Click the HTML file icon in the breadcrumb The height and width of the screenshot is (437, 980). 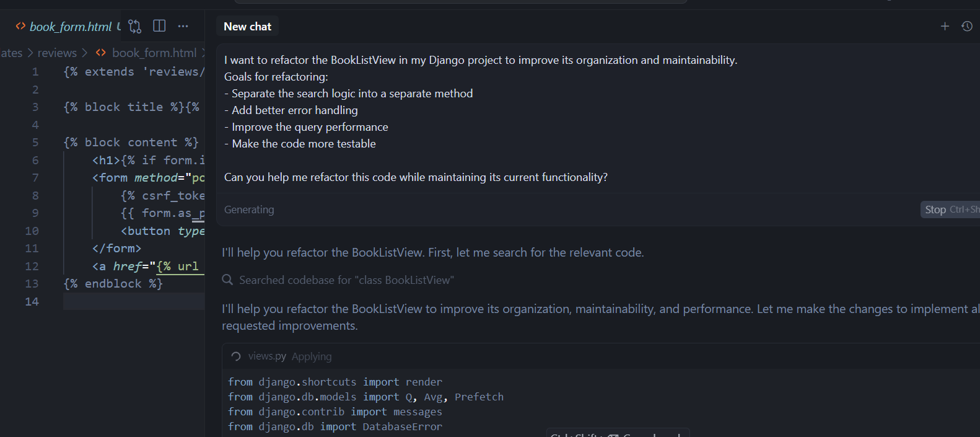pyautogui.click(x=101, y=53)
